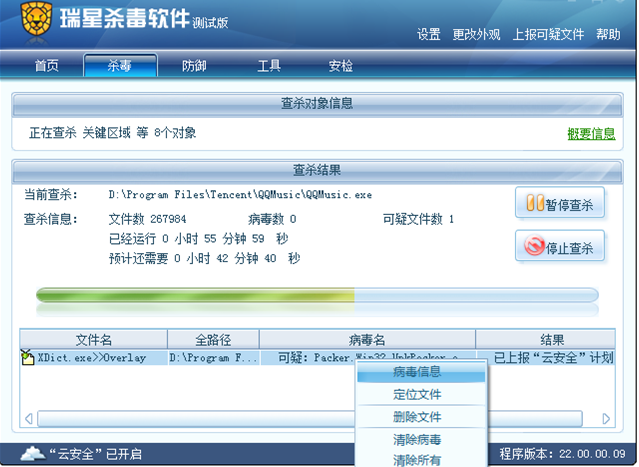This screenshot has width=639, height=467.
Task: Choose 删除文件 in the context menu
Action: 421,417
